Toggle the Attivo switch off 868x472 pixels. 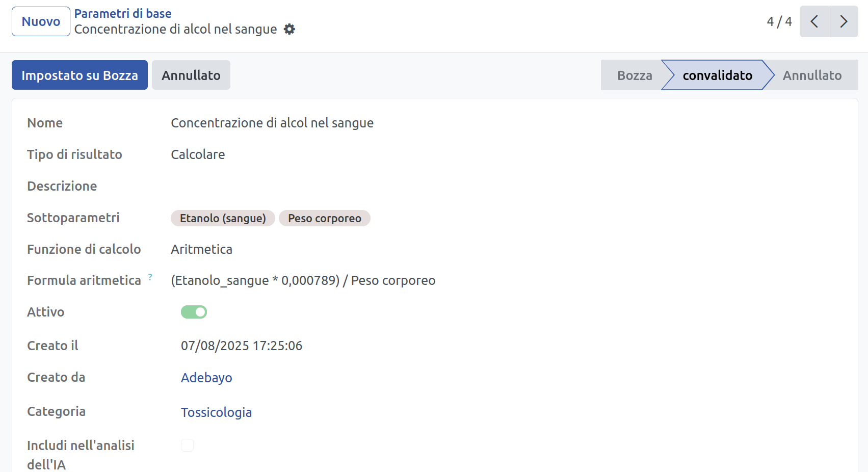coord(194,312)
